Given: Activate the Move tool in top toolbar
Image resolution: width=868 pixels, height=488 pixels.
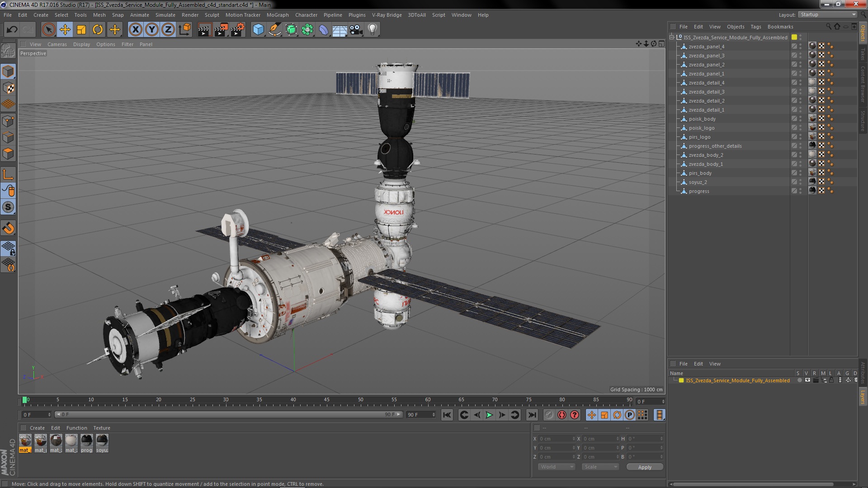Looking at the screenshot, I should pos(65,30).
